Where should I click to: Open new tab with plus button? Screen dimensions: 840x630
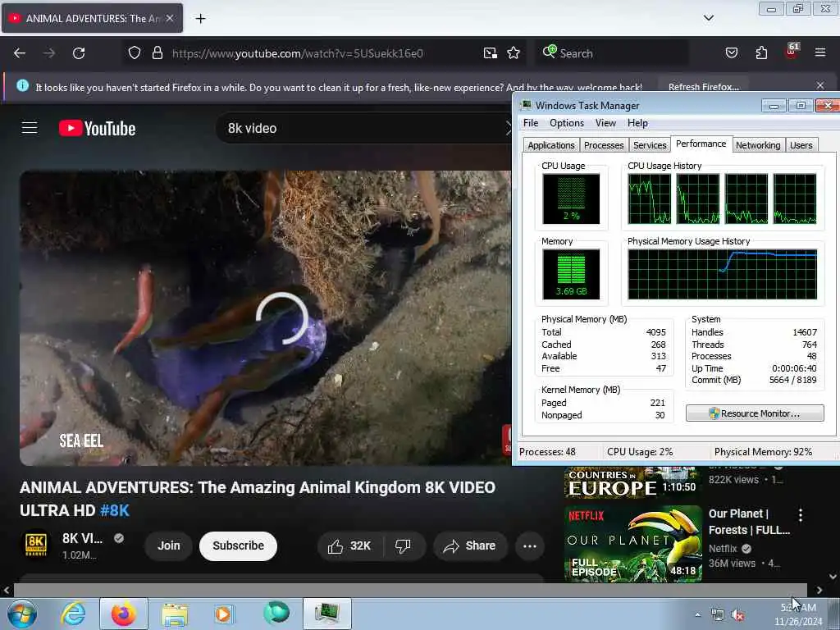click(x=200, y=19)
